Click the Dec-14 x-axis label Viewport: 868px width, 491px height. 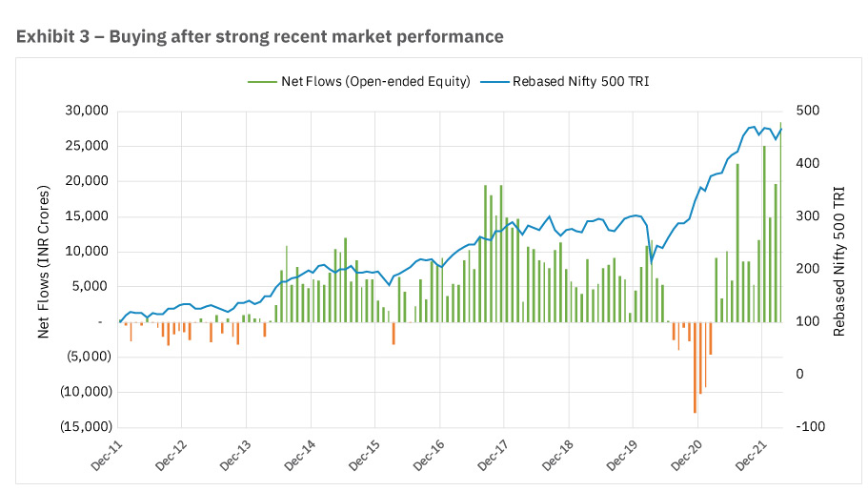click(x=300, y=456)
